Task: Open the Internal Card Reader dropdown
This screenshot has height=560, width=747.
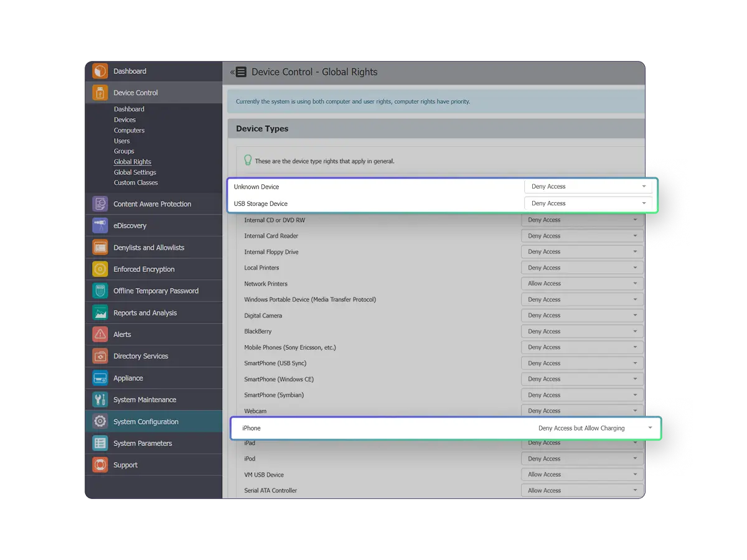Action: click(x=582, y=236)
